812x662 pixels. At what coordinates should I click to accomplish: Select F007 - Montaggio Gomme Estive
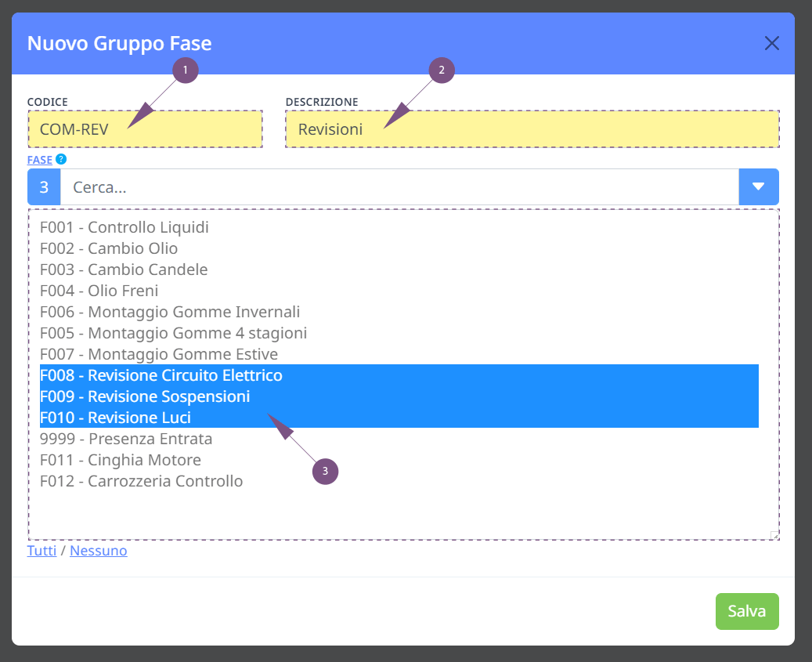coord(399,354)
